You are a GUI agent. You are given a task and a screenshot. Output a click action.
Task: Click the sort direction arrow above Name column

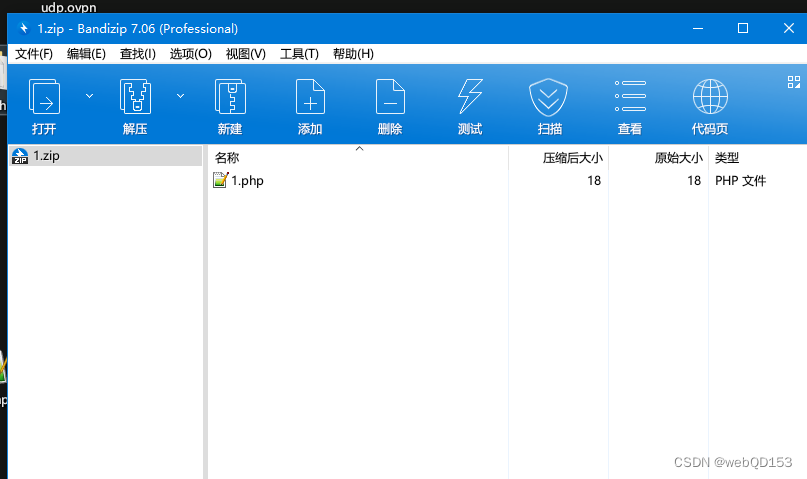click(360, 149)
